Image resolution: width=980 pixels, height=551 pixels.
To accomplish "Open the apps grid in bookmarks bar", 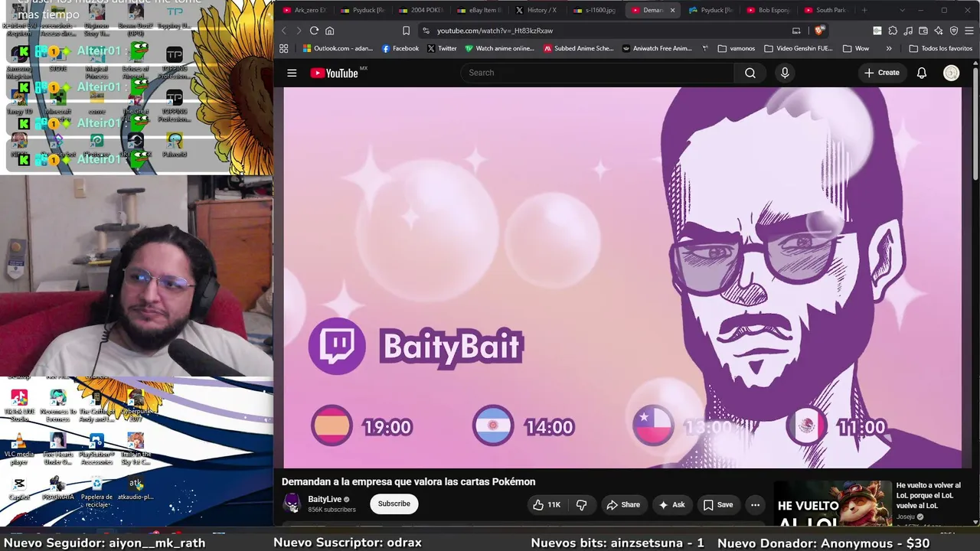I will (x=283, y=48).
